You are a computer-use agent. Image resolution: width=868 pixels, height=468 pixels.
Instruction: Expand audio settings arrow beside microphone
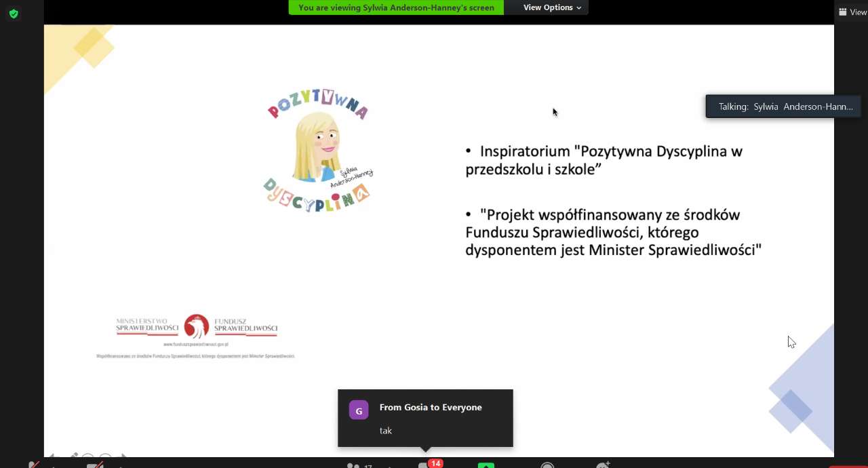[53, 466]
